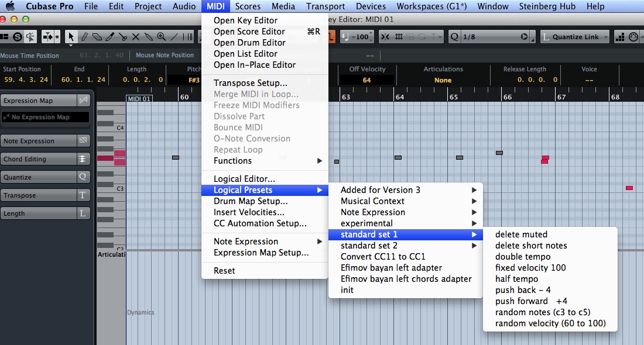Select the delete muted preset
The width and height of the screenshot is (644, 345).
click(x=550, y=234)
